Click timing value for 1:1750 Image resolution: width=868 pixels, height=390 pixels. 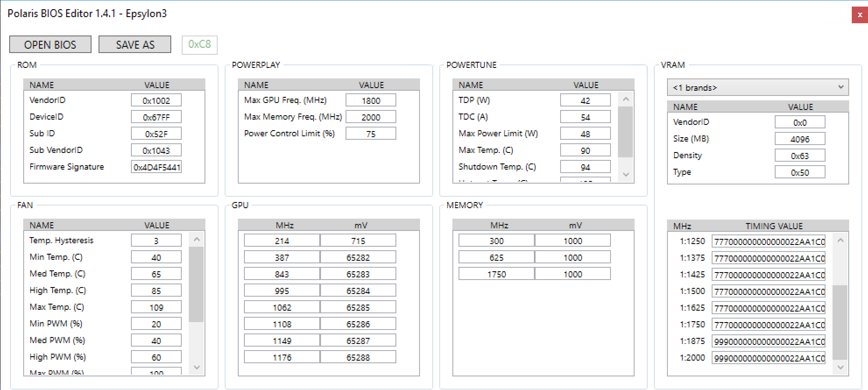[x=769, y=325]
